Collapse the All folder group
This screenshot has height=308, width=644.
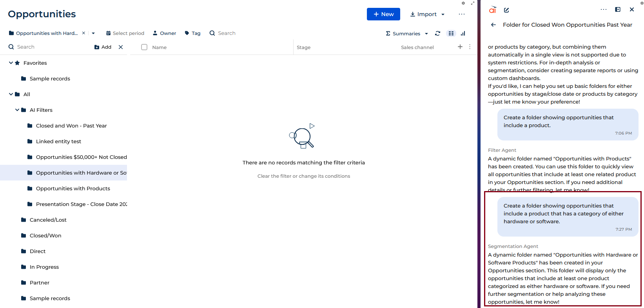11,94
